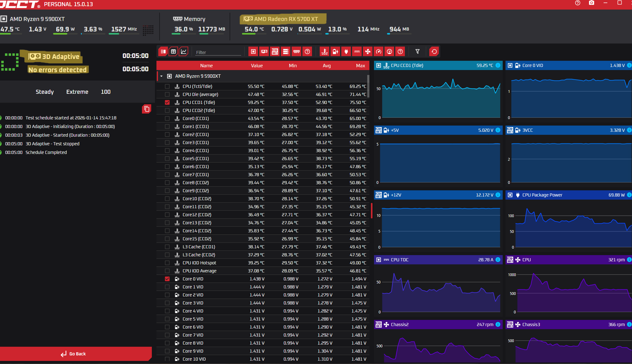The height and width of the screenshot is (364, 632).
Task: Check the Core 5 VID row checkbox
Action: (x=167, y=319)
